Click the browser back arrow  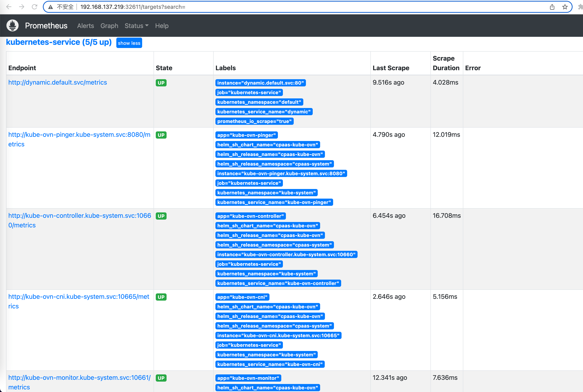pos(9,7)
